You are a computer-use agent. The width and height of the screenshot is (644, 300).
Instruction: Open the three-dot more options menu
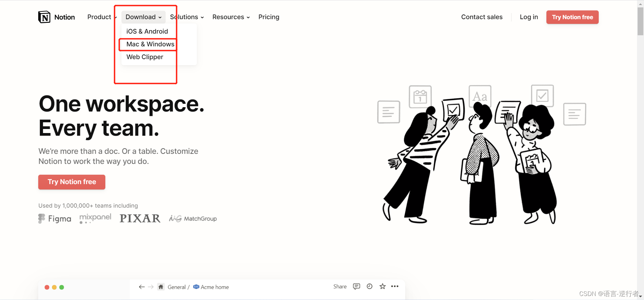click(395, 287)
